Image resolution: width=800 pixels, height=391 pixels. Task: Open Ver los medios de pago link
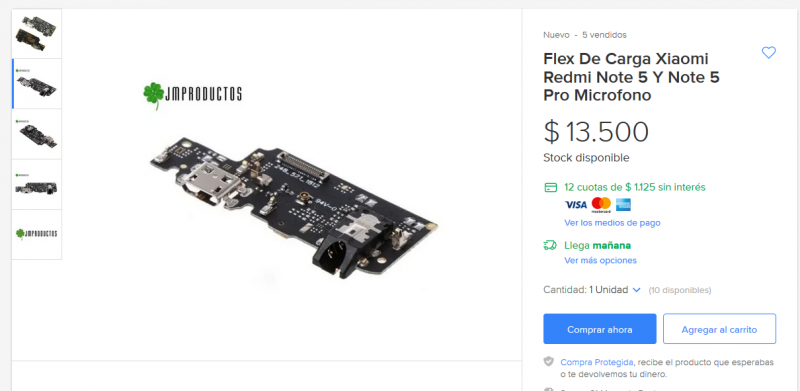tap(612, 223)
